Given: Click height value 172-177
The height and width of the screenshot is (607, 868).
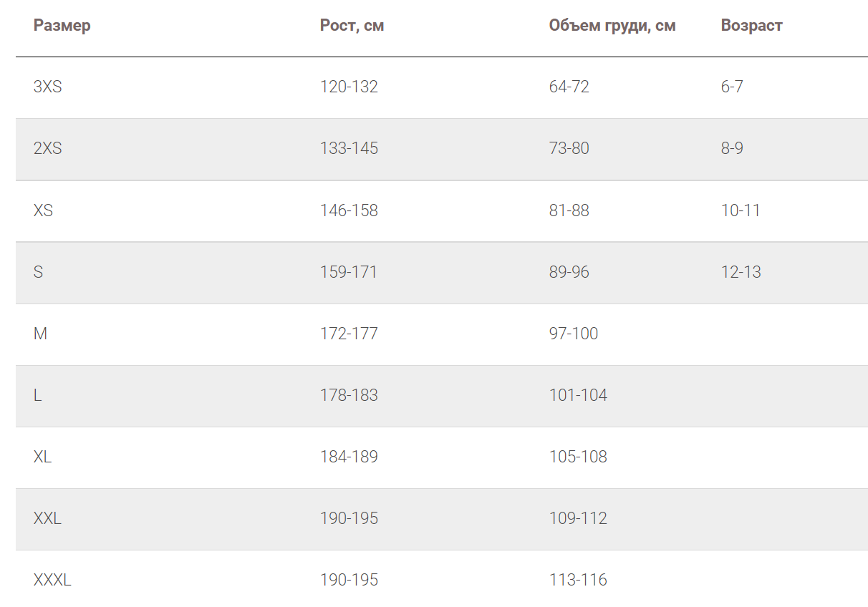Looking at the screenshot, I should 349,334.
